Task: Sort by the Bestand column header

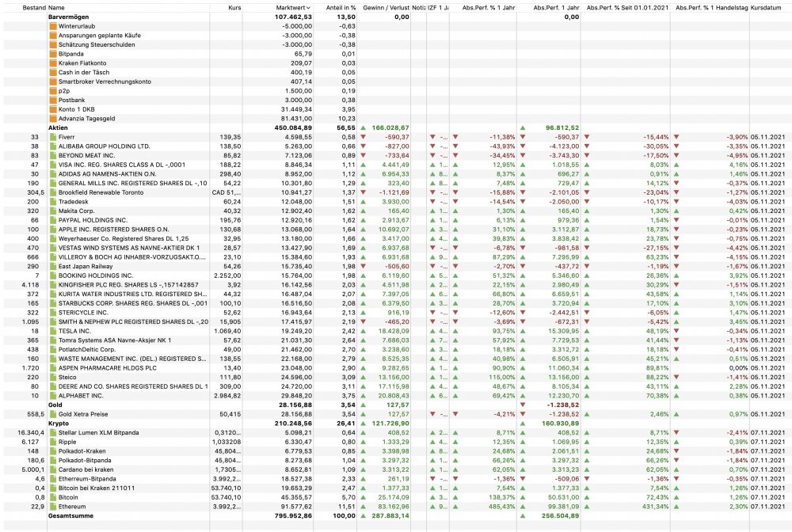Action: [34, 8]
